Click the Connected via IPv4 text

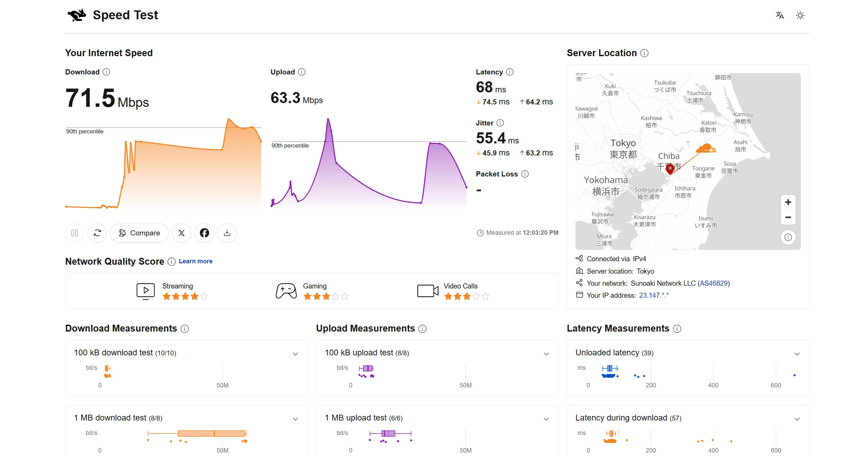pos(616,259)
